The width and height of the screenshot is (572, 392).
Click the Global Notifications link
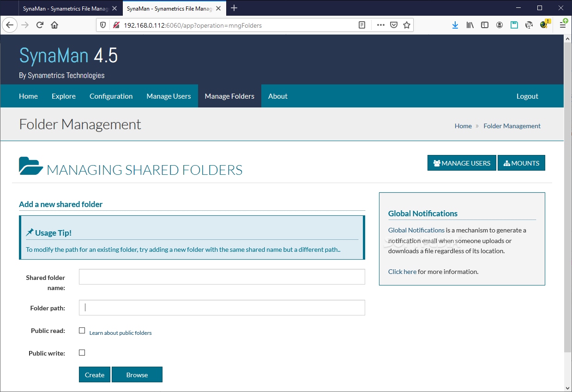[x=416, y=230]
